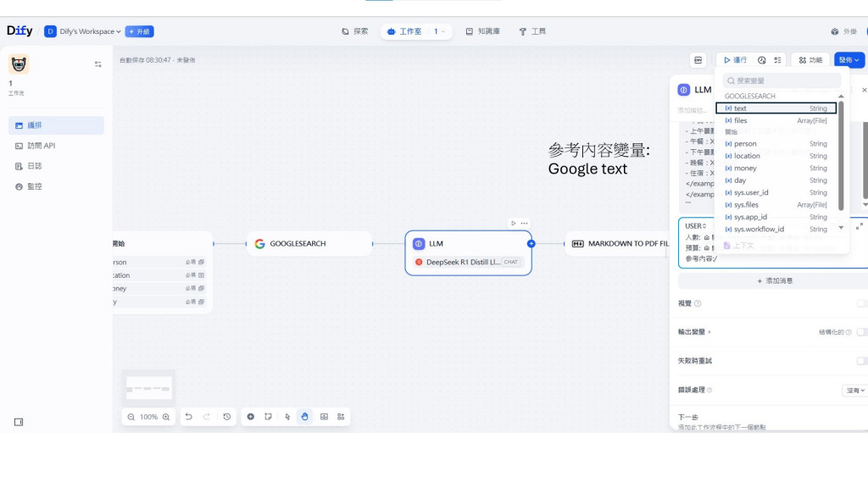
Task: Open the 錯誤處理 沒有 dropdown
Action: pos(854,390)
